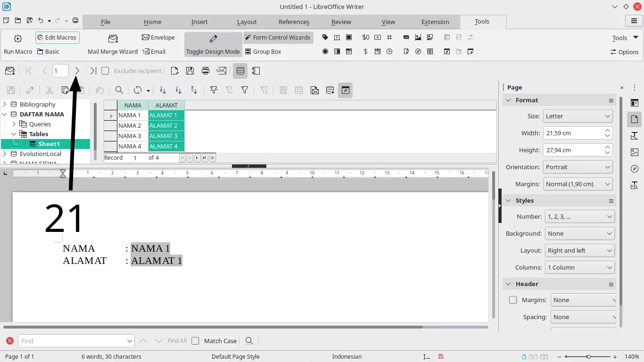Click Next Mail Merge Entry arrow
Image resolution: width=644 pixels, height=362 pixels.
click(77, 71)
